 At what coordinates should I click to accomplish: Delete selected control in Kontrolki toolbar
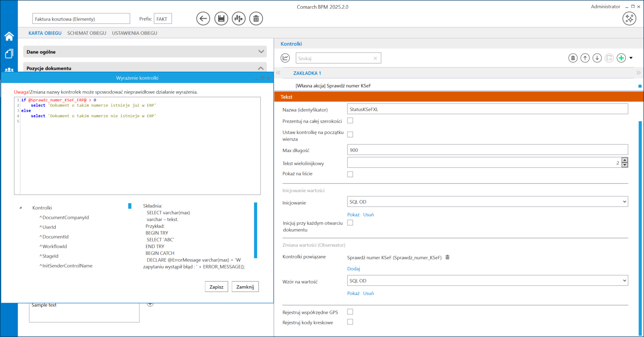pos(573,58)
